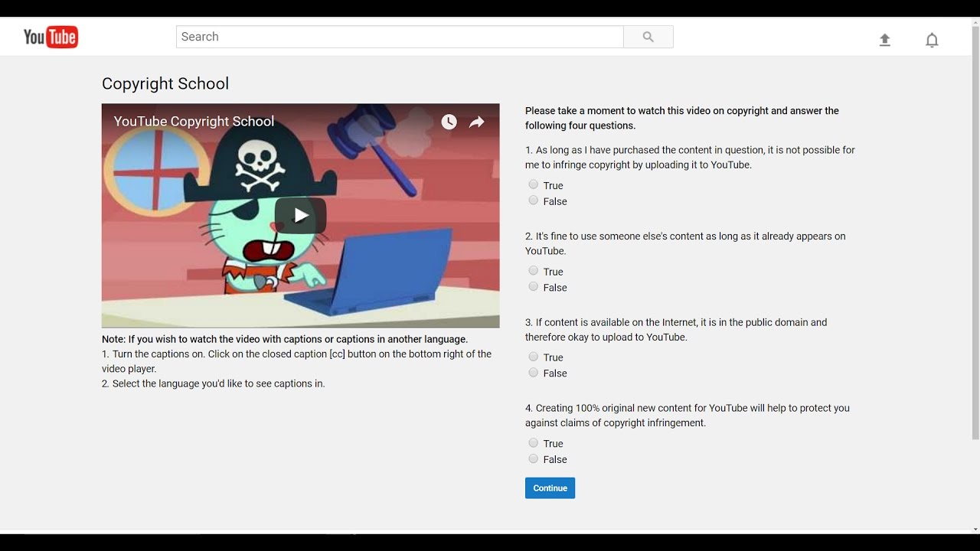Click the Continue button

550,488
